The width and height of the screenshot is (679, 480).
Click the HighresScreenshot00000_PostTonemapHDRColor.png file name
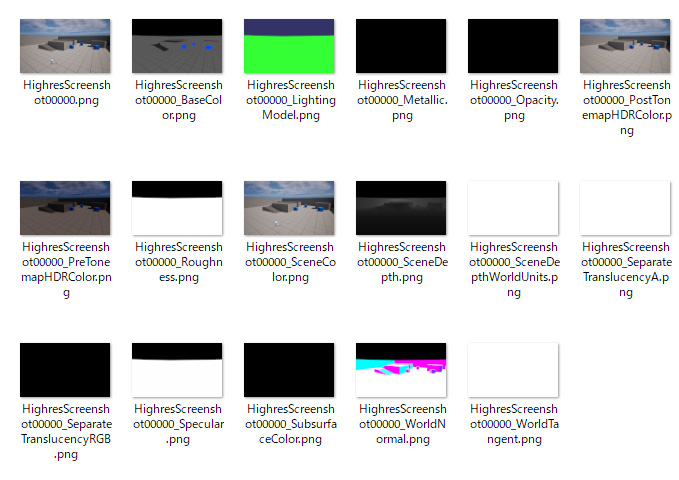point(627,107)
